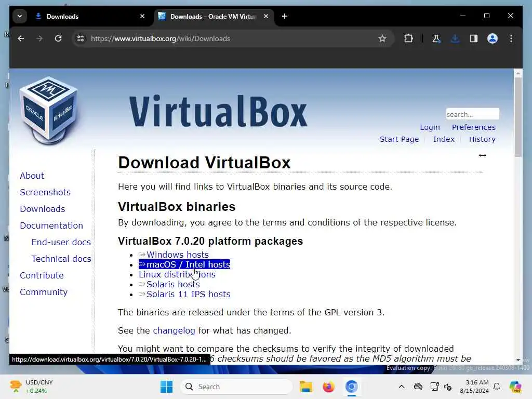Click the scrollbar down arrow
This screenshot has width=532, height=399.
click(x=518, y=360)
